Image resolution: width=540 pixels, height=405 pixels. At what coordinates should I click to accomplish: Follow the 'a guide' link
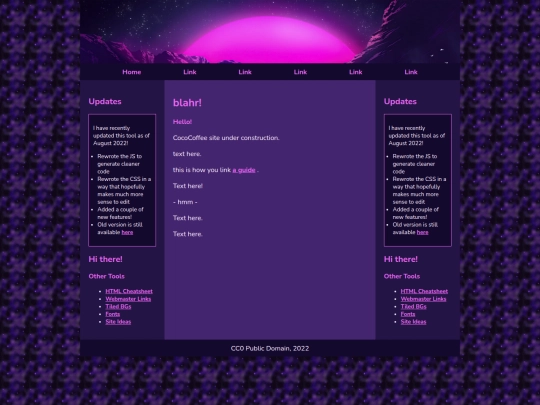tap(244, 170)
